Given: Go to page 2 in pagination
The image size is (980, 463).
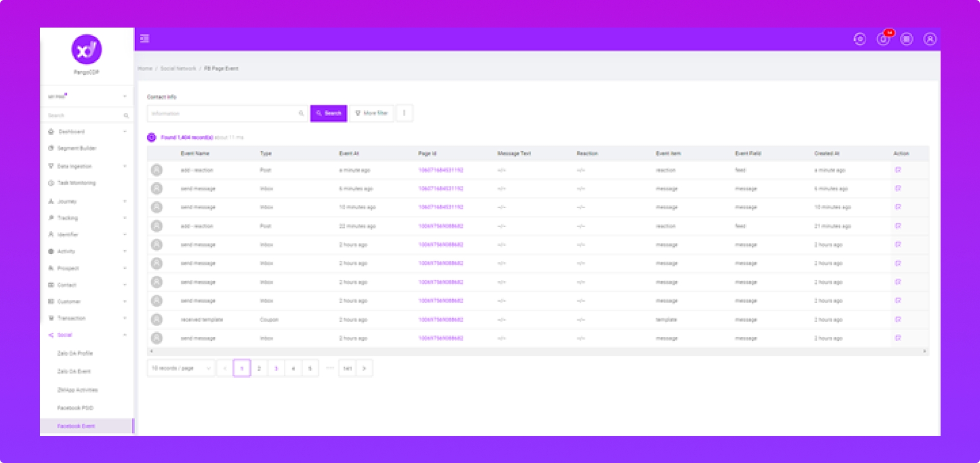Looking at the screenshot, I should (259, 368).
